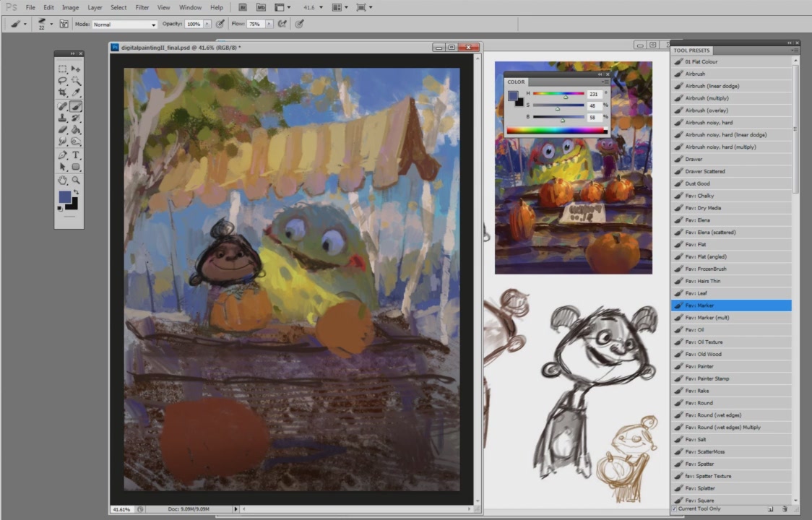Viewport: 812px width, 520px height.
Task: Activate the Hand tool
Action: (63, 180)
